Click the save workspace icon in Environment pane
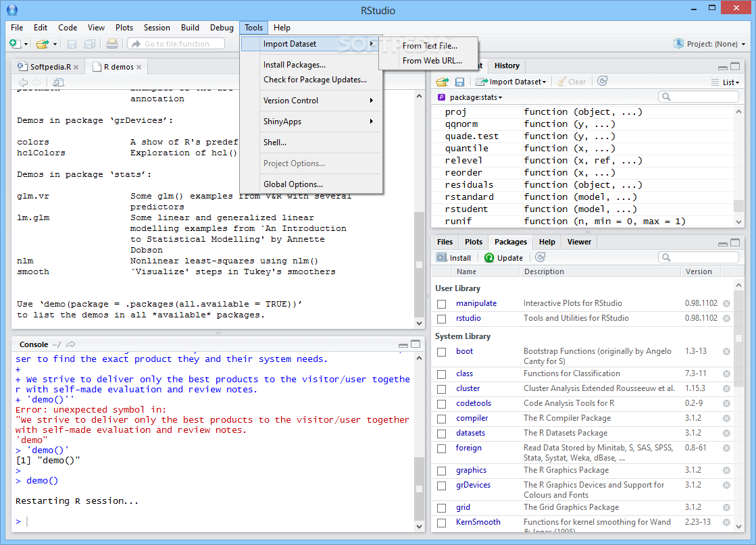 [x=459, y=82]
